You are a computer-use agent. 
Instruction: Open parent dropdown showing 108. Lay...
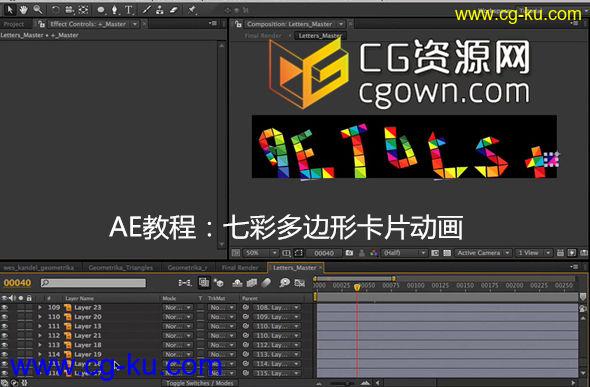[x=277, y=307]
